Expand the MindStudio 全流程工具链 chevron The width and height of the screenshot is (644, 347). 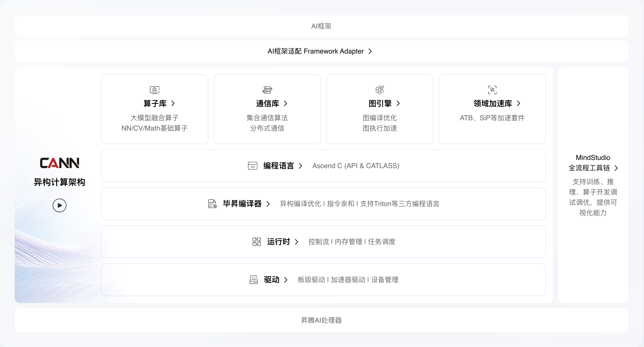tap(616, 168)
